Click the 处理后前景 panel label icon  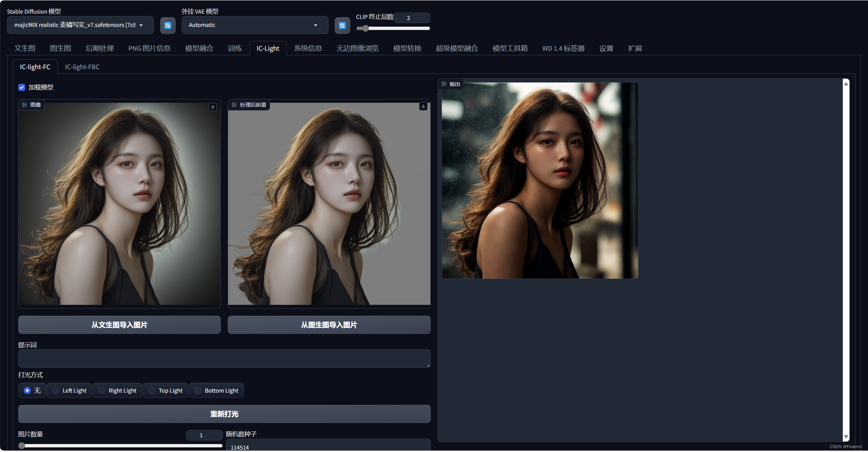coord(234,105)
